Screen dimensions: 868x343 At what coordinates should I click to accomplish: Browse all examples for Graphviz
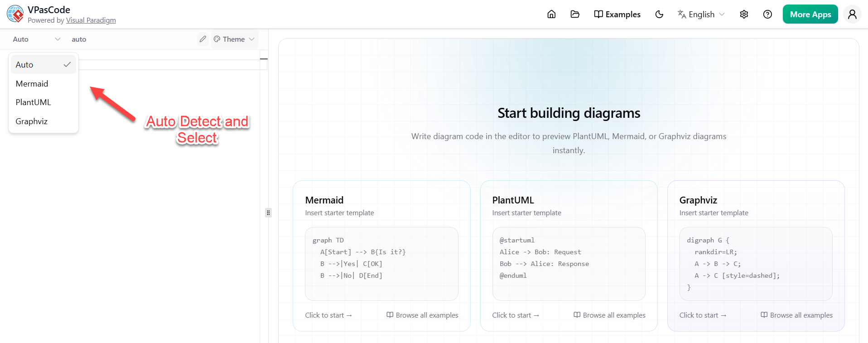coord(796,315)
